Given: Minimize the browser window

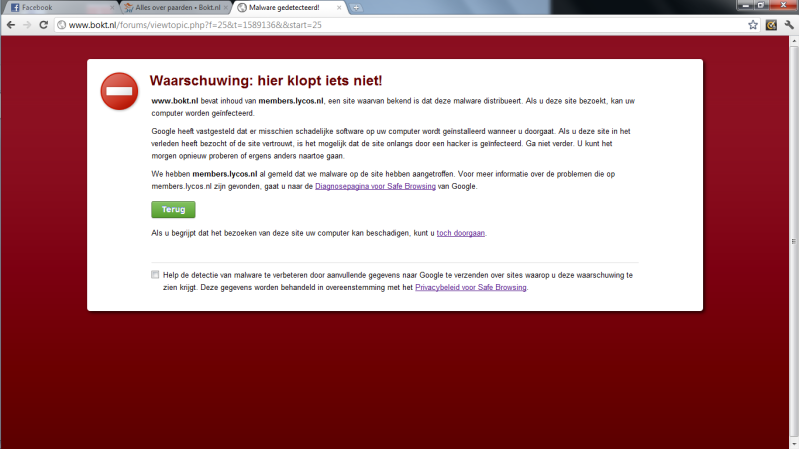Looking at the screenshot, I should coord(745,5).
